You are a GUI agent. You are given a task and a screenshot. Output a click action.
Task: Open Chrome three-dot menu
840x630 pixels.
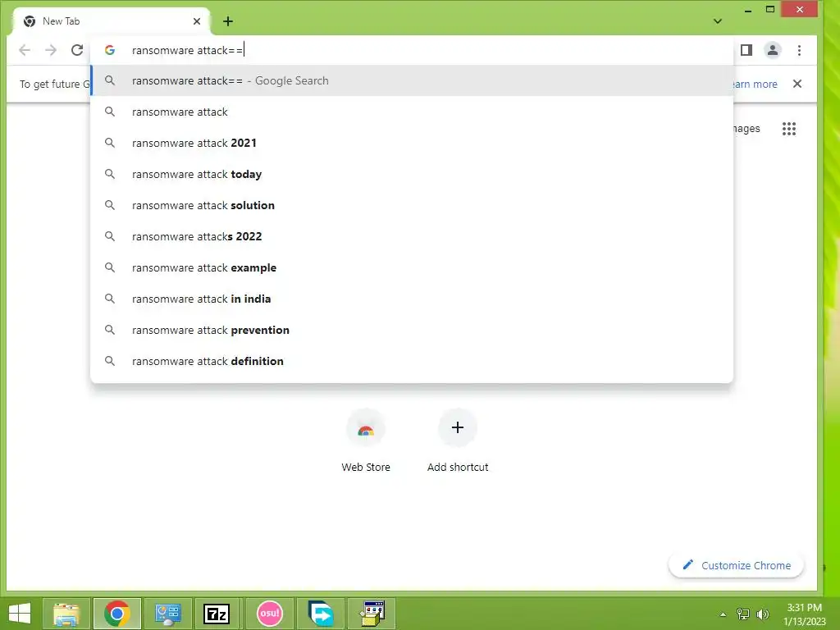(799, 50)
